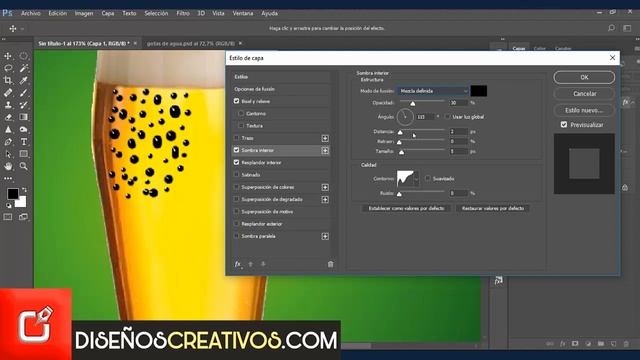Select the Sharpen/Blur triangle tool
This screenshot has width=640, height=360.
8,129
